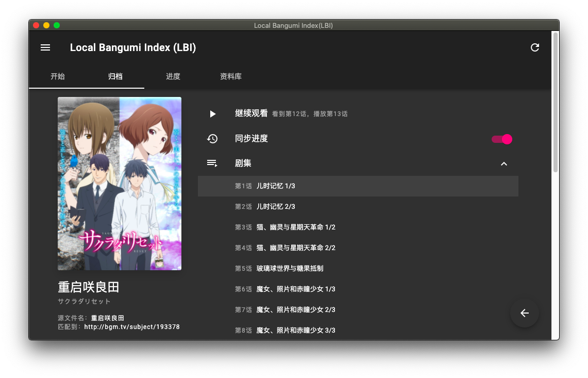This screenshot has width=588, height=378.
Task: Click the 剧集 section header
Action: pos(358,163)
